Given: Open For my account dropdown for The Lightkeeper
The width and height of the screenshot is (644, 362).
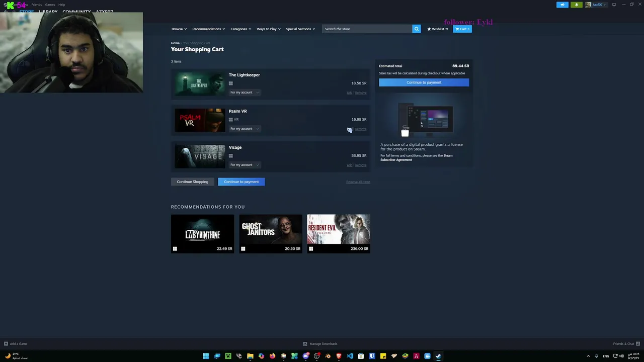Looking at the screenshot, I should [x=245, y=93].
